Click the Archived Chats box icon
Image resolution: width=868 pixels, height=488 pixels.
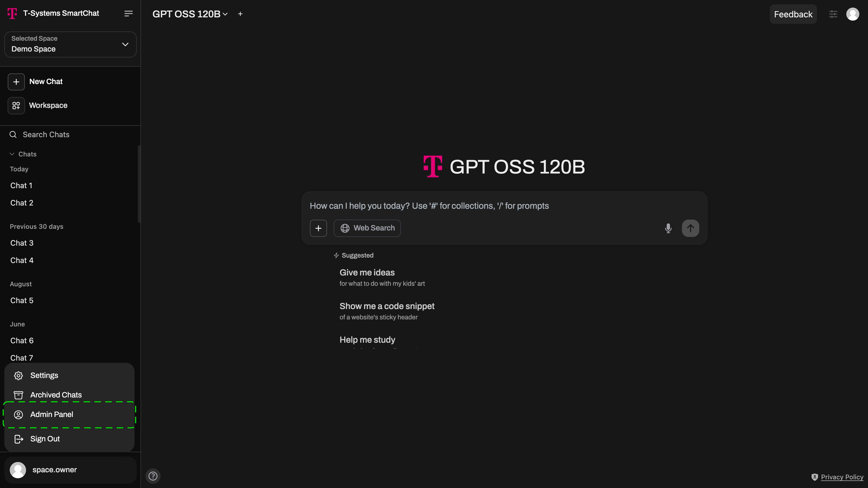pyautogui.click(x=18, y=395)
